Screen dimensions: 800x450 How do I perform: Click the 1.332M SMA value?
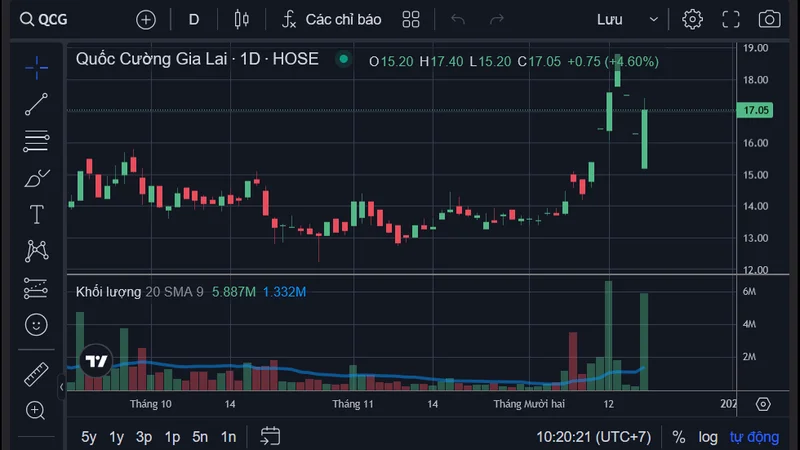pos(284,292)
